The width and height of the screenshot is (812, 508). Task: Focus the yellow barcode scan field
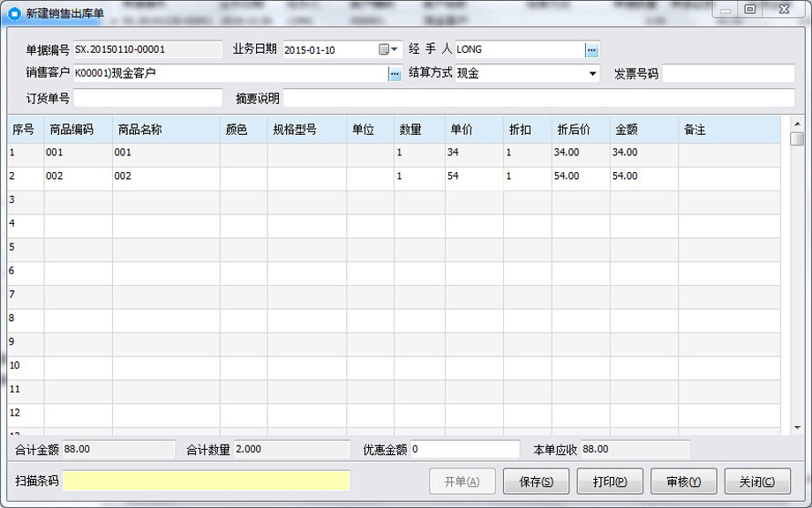207,481
